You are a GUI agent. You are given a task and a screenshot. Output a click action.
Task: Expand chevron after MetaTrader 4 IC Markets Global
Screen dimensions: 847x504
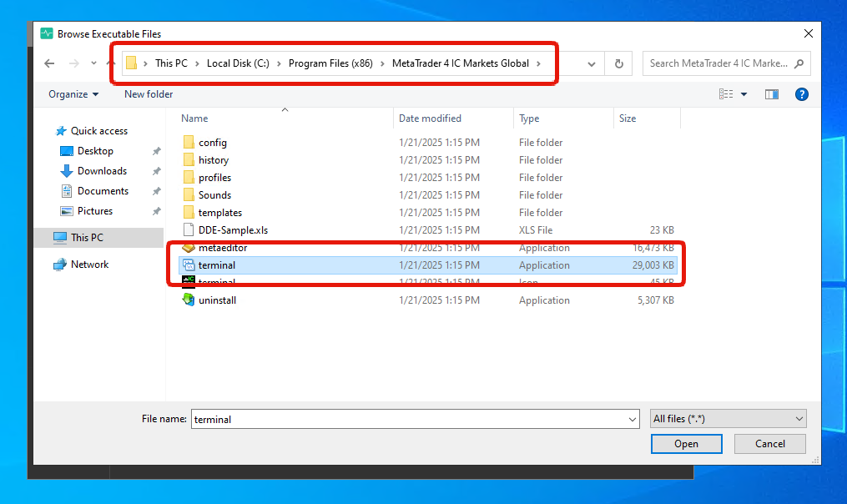coord(538,63)
